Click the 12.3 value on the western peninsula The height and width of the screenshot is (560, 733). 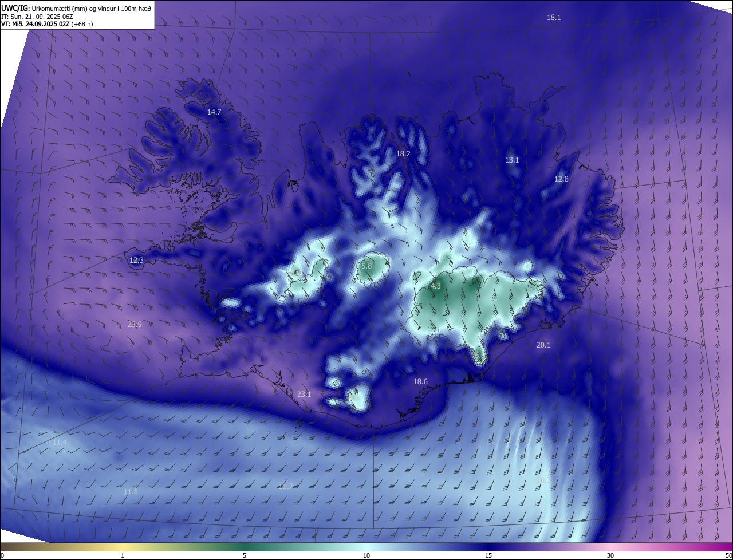pyautogui.click(x=136, y=261)
